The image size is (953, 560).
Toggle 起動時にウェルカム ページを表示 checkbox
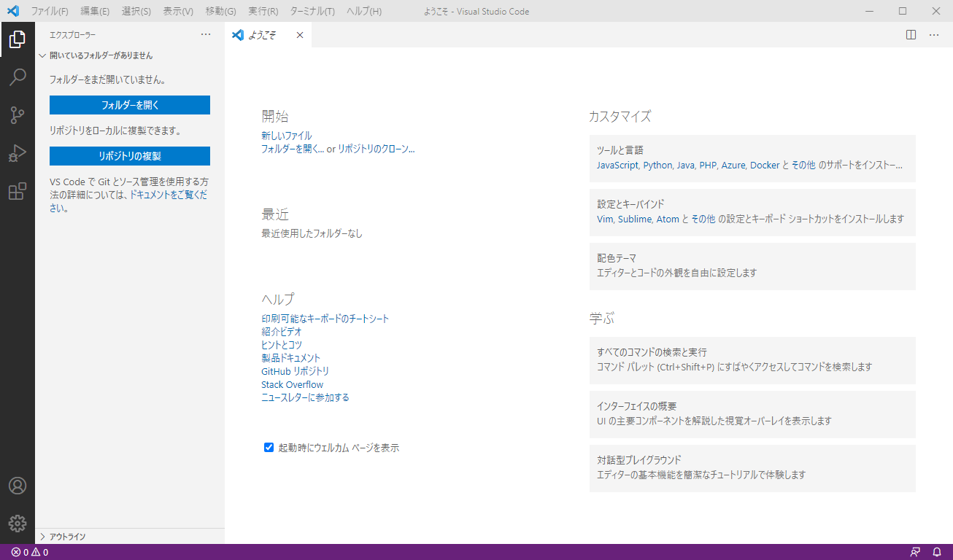[269, 448]
